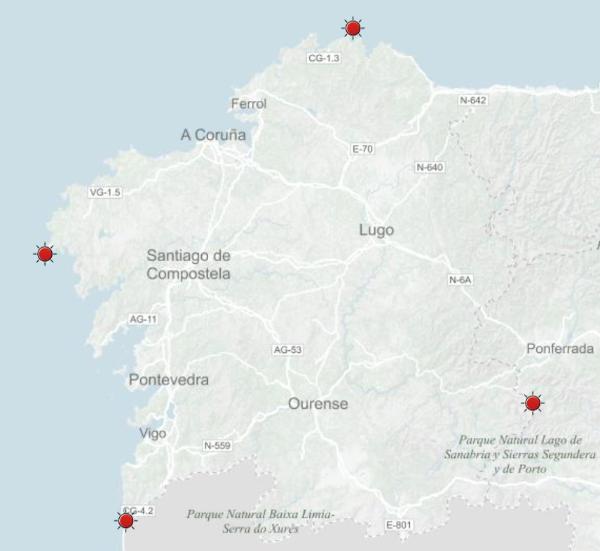600x551 pixels.
Task: Click the A Coruña city label
Action: (213, 135)
